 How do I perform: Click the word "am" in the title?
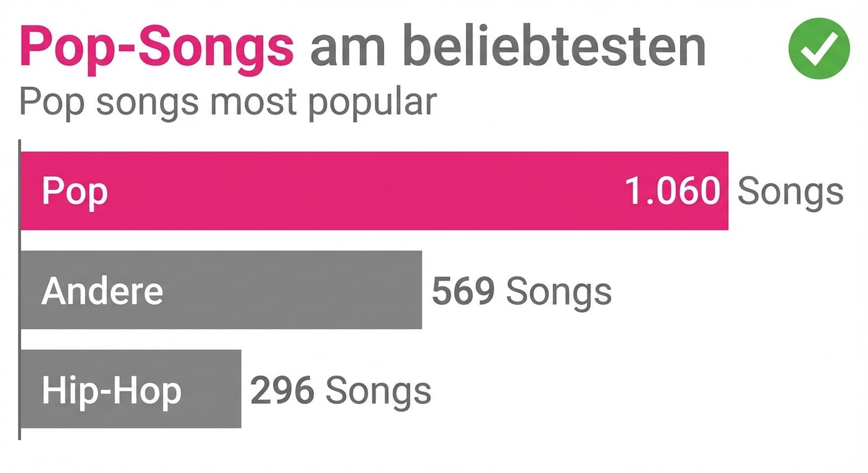[x=348, y=48]
